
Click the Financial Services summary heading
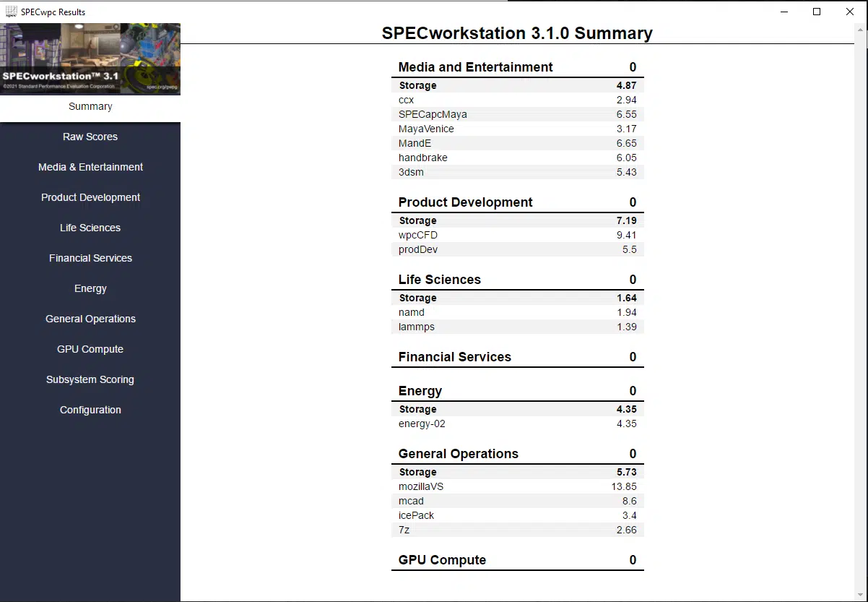click(454, 357)
